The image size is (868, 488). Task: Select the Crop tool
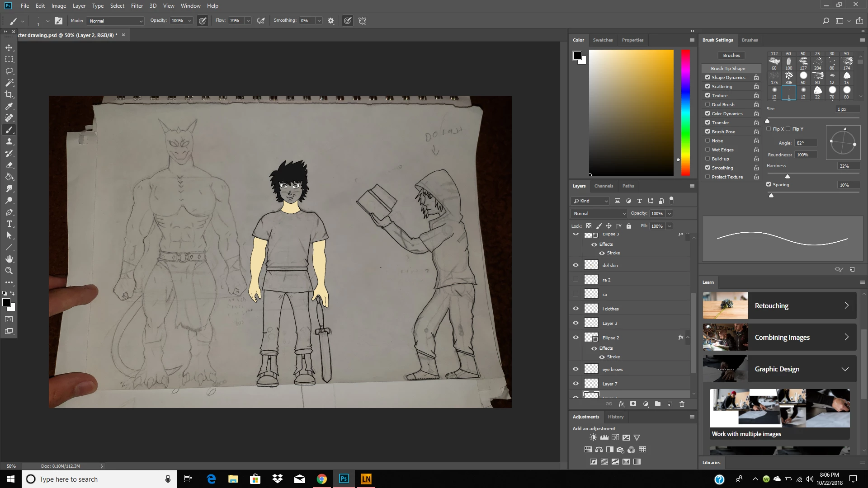[x=9, y=94]
